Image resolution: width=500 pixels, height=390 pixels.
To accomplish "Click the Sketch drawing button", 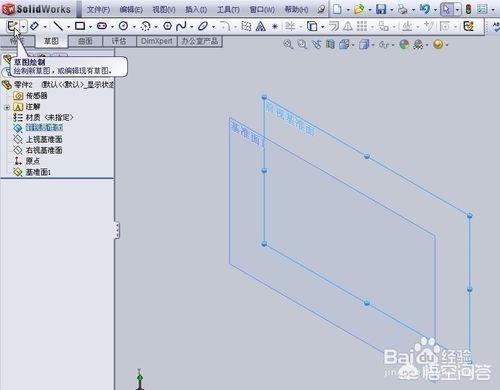I will [x=13, y=26].
